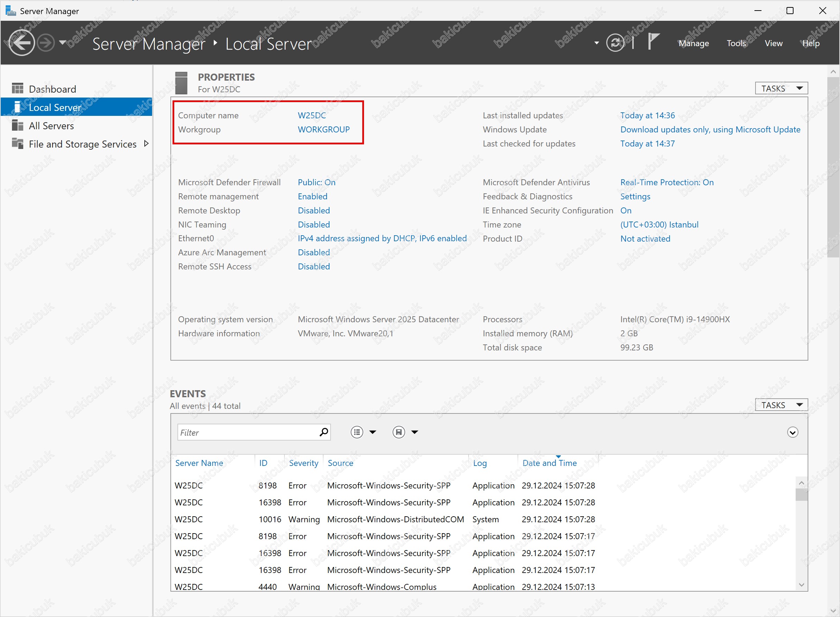
Task: Click Last checked for updates Today at 14:37
Action: [x=647, y=143]
